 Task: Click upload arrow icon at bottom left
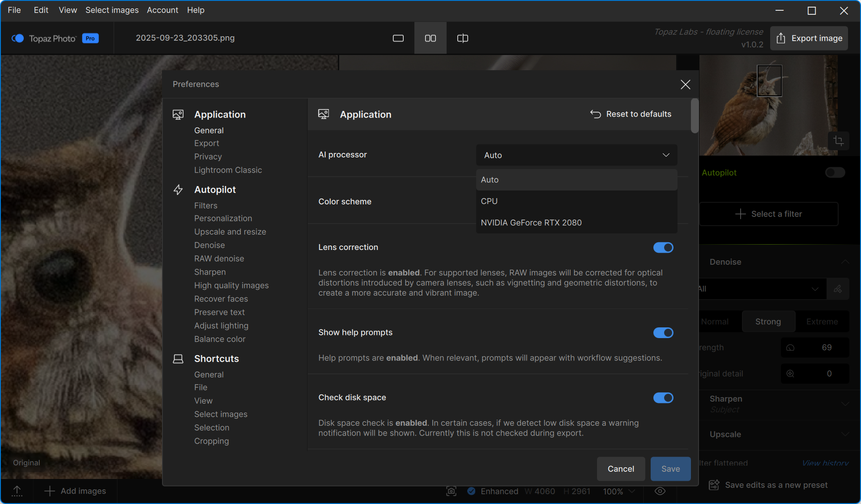(x=17, y=491)
